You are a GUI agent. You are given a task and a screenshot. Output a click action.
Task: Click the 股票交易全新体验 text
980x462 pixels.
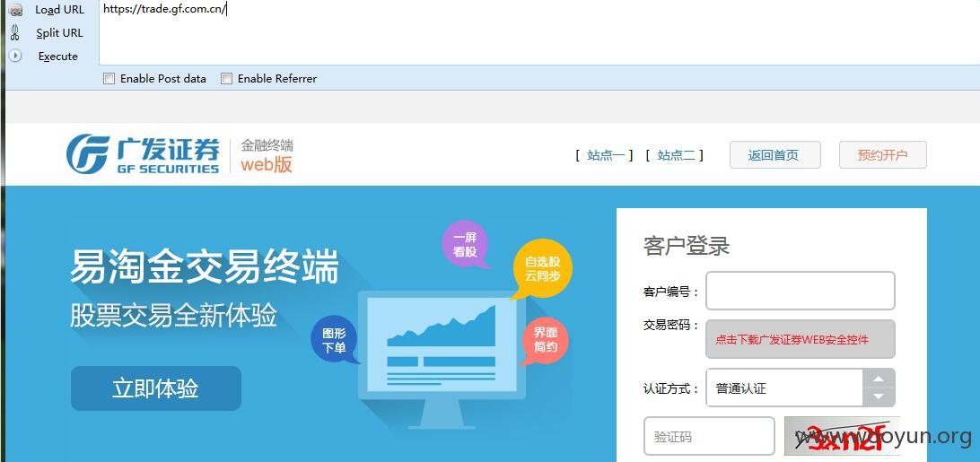point(173,317)
